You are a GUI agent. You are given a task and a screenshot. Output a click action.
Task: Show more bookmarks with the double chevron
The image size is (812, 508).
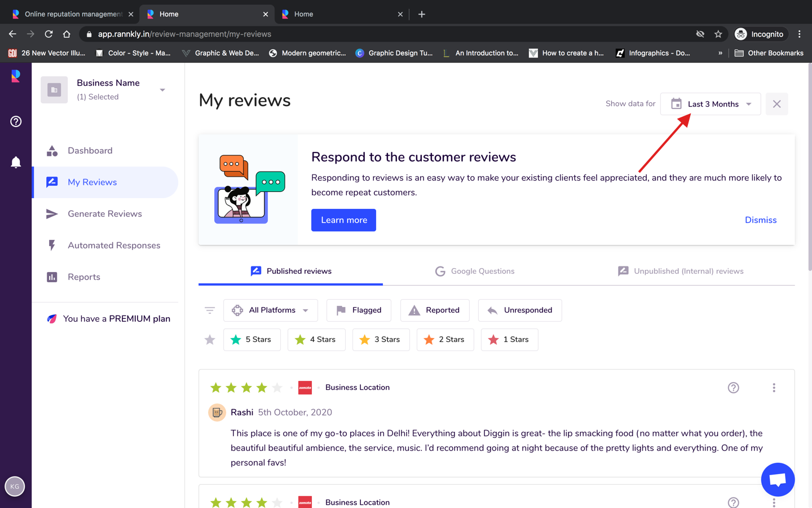[720, 53]
